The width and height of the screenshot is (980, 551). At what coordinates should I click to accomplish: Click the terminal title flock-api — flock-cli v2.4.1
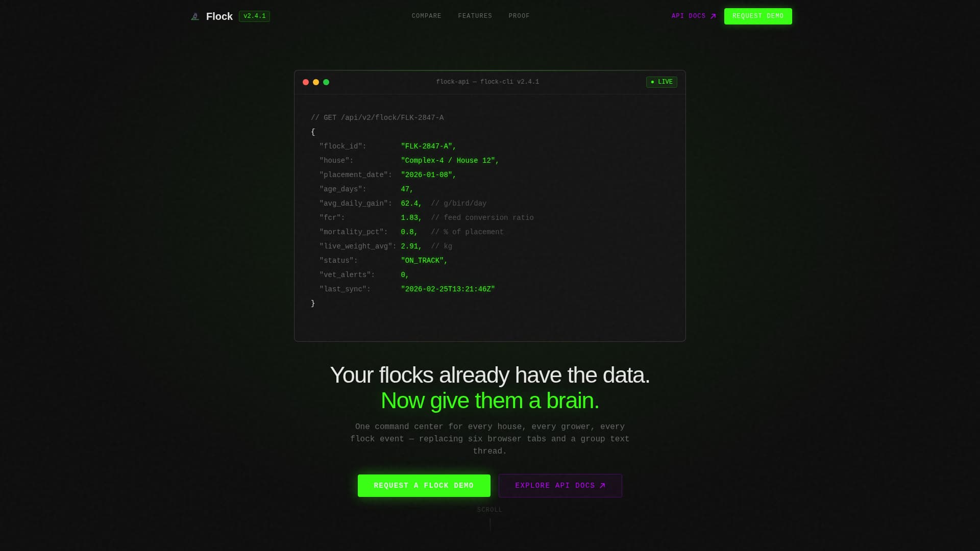(x=487, y=82)
